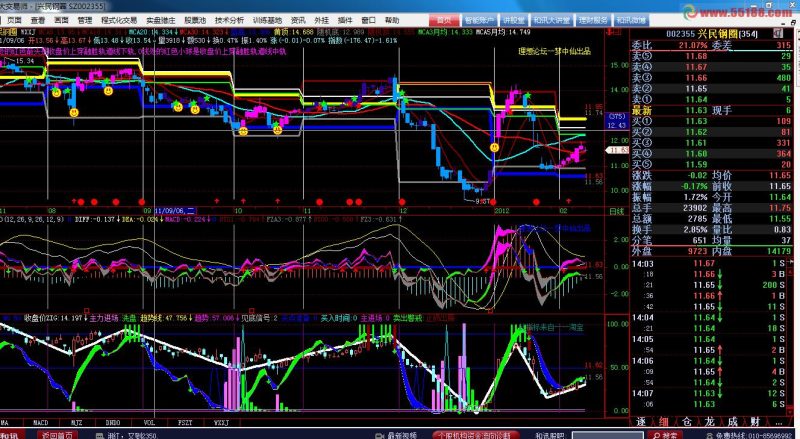Open the 股票池 menu
Viewport: 800px width, 439px height.
coord(195,20)
